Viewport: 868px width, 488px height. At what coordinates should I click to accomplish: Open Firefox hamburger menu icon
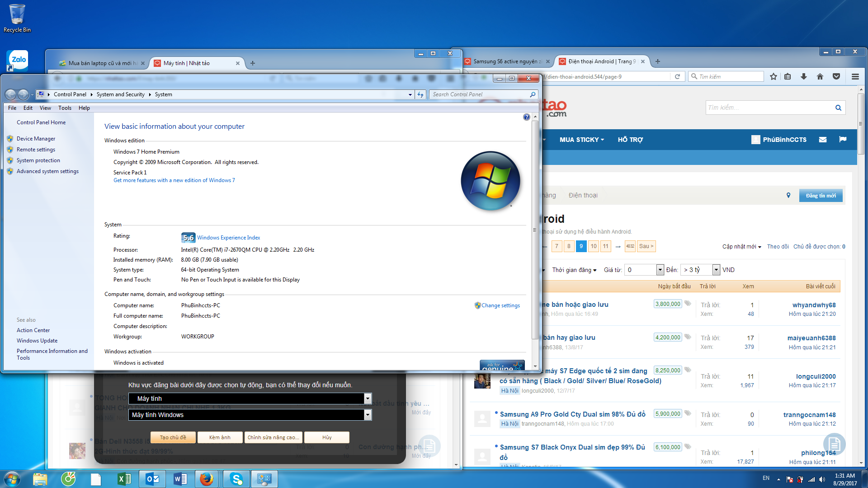point(855,77)
